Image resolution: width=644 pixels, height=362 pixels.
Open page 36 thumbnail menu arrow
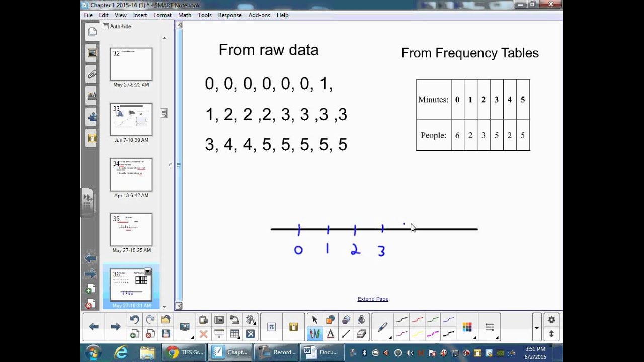[x=148, y=271]
